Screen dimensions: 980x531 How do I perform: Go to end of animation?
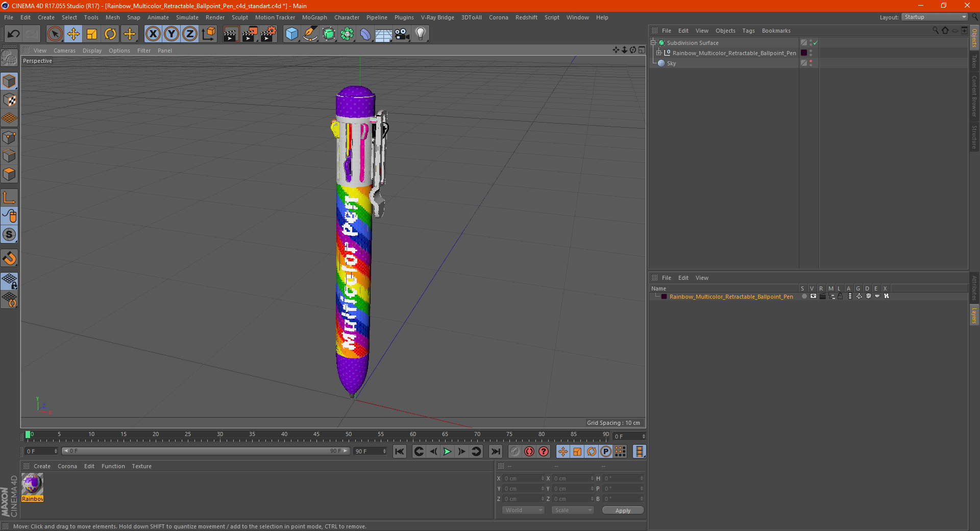click(495, 451)
